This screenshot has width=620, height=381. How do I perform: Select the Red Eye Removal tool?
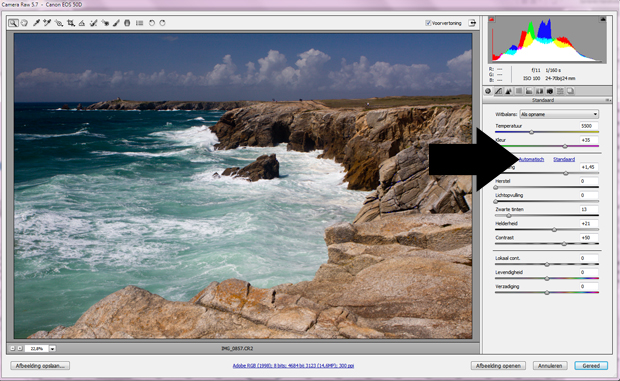click(105, 23)
